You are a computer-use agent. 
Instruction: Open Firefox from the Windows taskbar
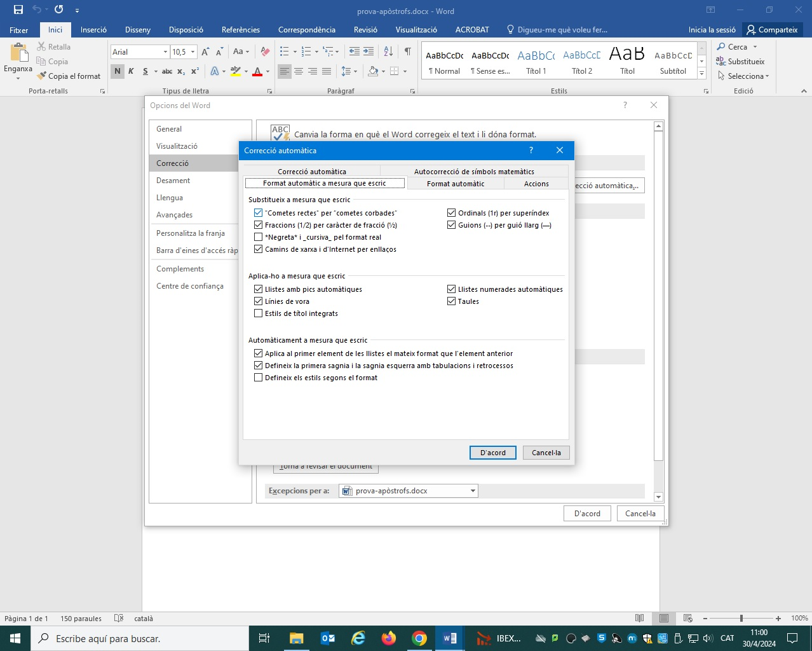tap(388, 638)
